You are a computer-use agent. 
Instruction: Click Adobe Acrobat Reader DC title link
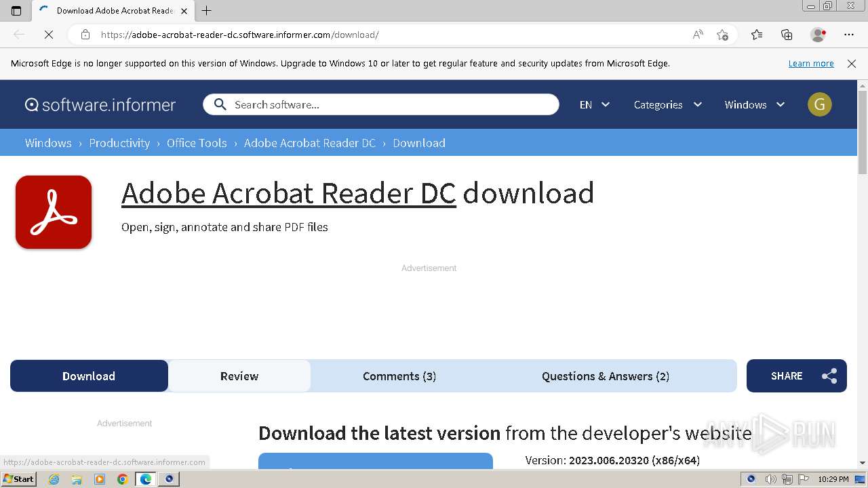coord(289,193)
